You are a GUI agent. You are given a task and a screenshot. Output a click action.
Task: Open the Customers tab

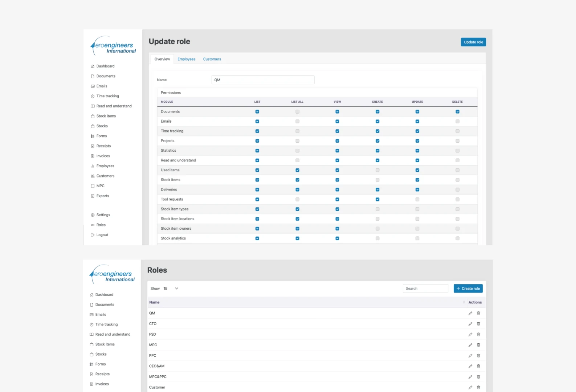pos(212,59)
